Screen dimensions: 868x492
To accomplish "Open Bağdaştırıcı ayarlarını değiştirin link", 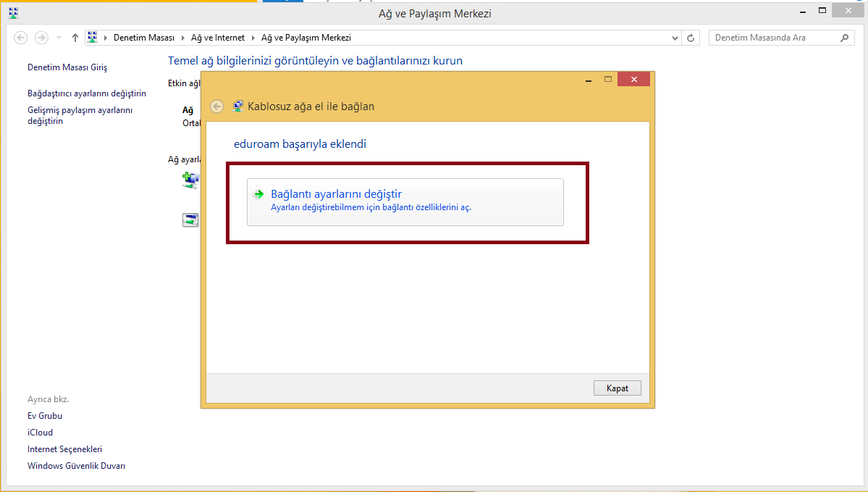I will pos(87,93).
